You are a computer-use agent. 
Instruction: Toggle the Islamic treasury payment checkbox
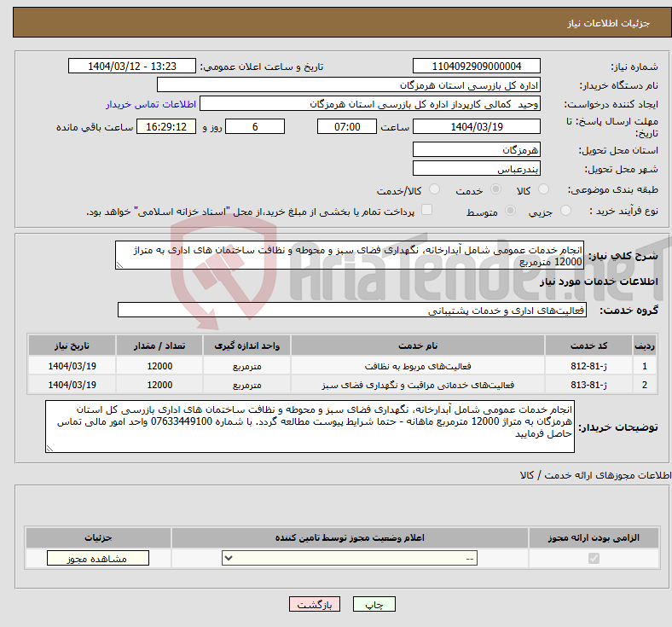click(x=427, y=210)
